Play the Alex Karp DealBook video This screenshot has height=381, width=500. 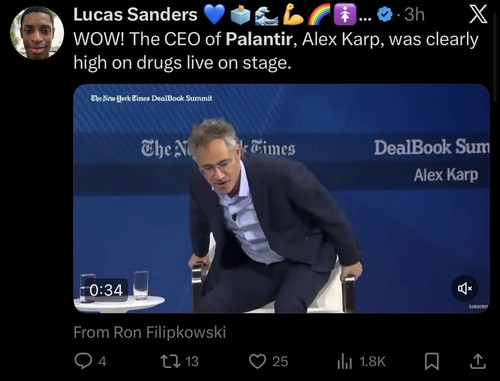pyautogui.click(x=281, y=199)
